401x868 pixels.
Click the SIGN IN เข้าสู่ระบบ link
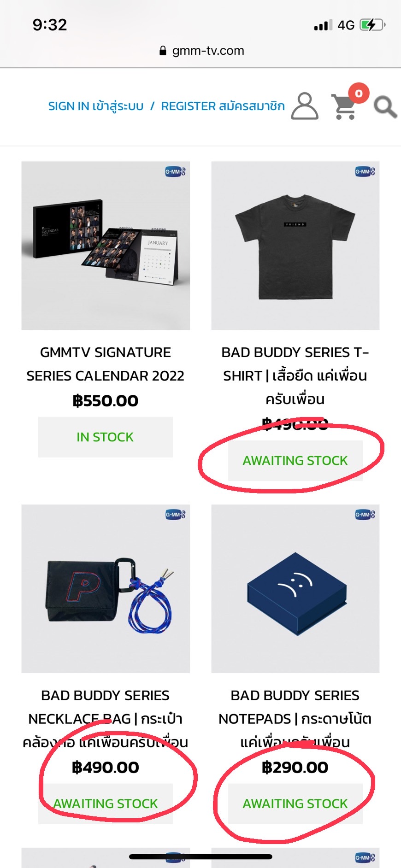coord(96,106)
